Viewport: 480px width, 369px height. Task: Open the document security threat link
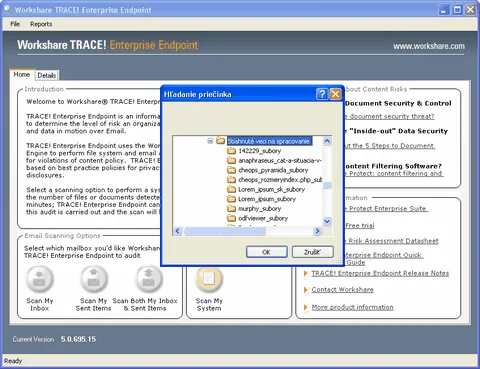click(389, 116)
